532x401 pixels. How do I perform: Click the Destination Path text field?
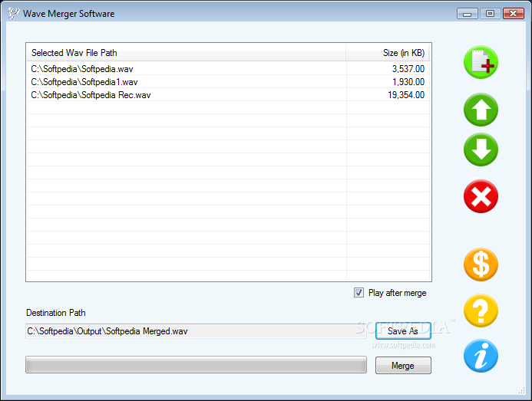[196, 331]
